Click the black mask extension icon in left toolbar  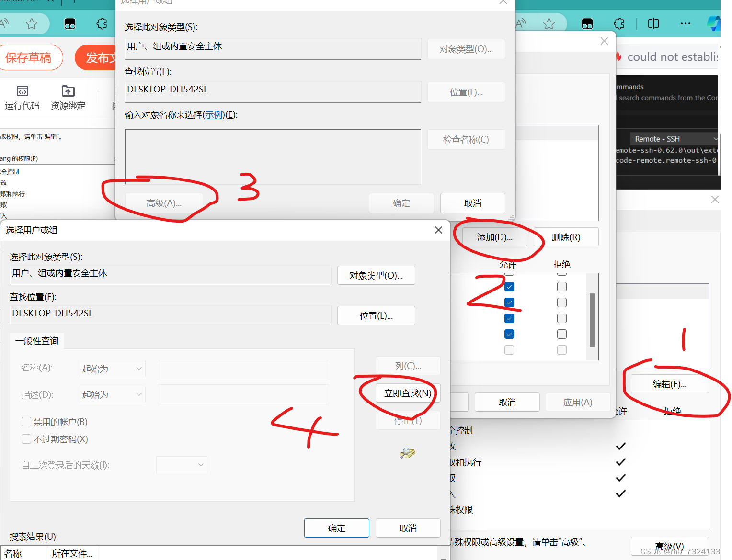click(70, 24)
